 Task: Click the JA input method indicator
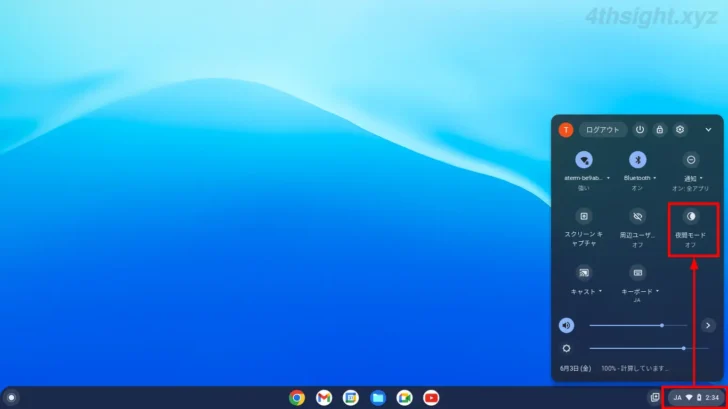click(x=677, y=398)
